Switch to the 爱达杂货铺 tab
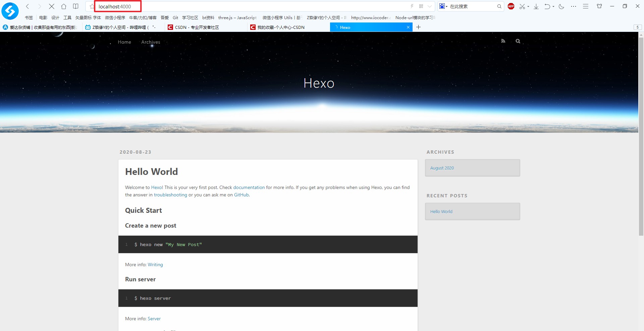The height and width of the screenshot is (331, 644). click(x=40, y=27)
